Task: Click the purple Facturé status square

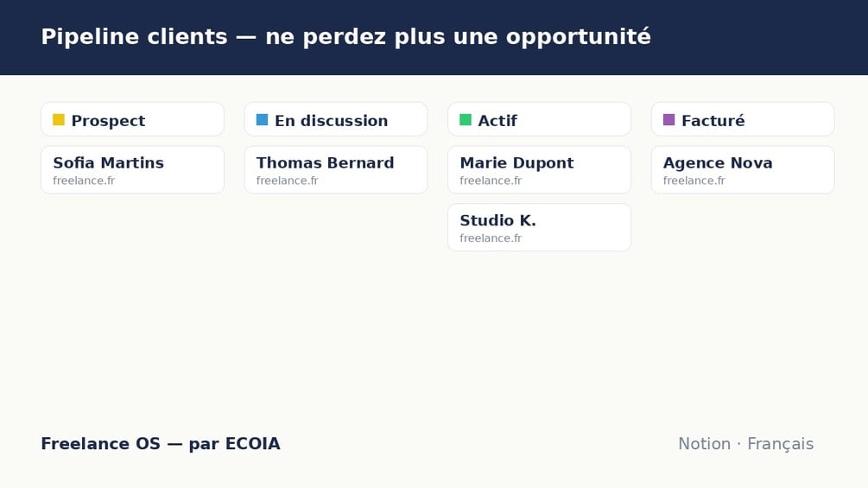Action: tap(668, 119)
